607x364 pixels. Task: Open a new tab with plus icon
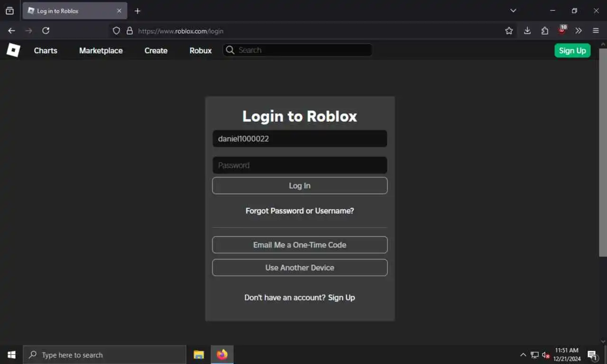click(x=138, y=11)
